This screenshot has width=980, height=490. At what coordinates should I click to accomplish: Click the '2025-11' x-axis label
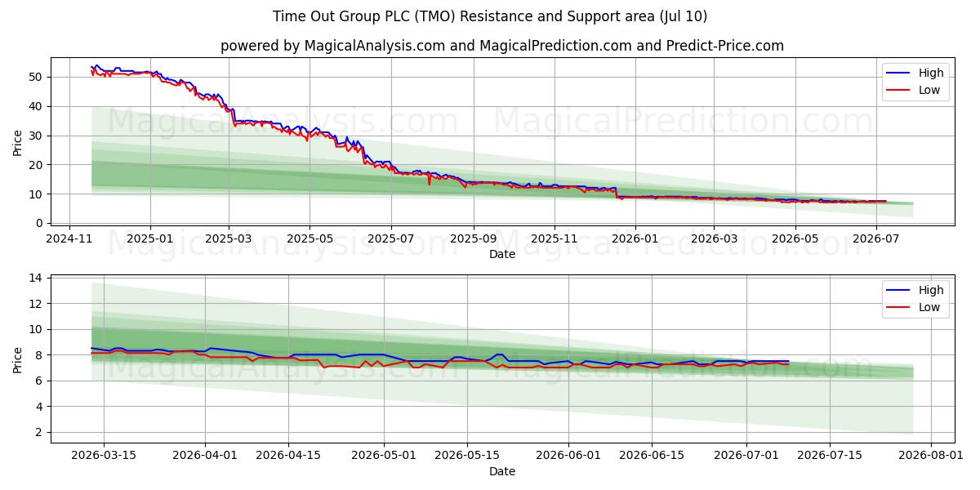pyautogui.click(x=554, y=238)
